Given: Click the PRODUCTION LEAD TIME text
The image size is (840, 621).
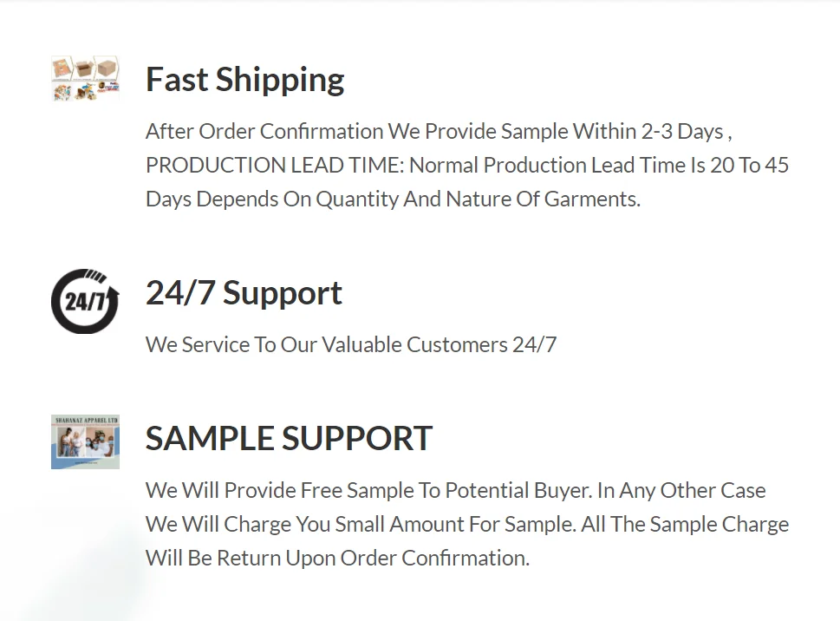Looking at the screenshot, I should click(275, 165).
